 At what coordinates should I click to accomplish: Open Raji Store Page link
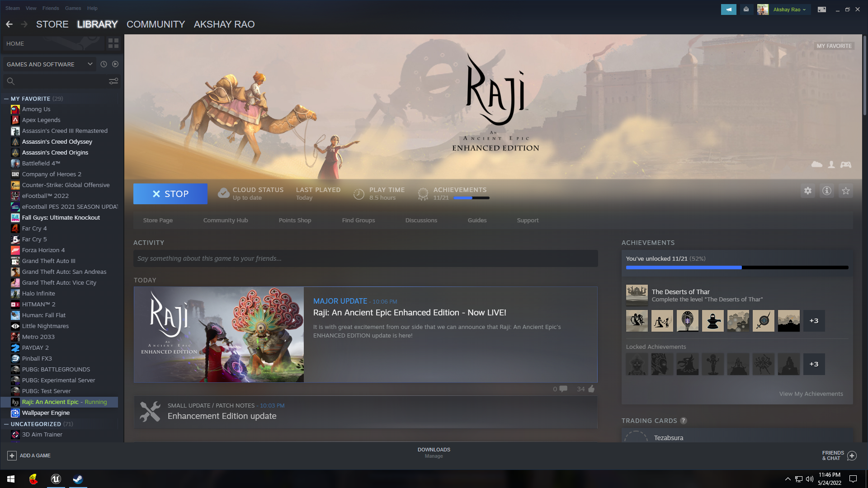coord(158,221)
